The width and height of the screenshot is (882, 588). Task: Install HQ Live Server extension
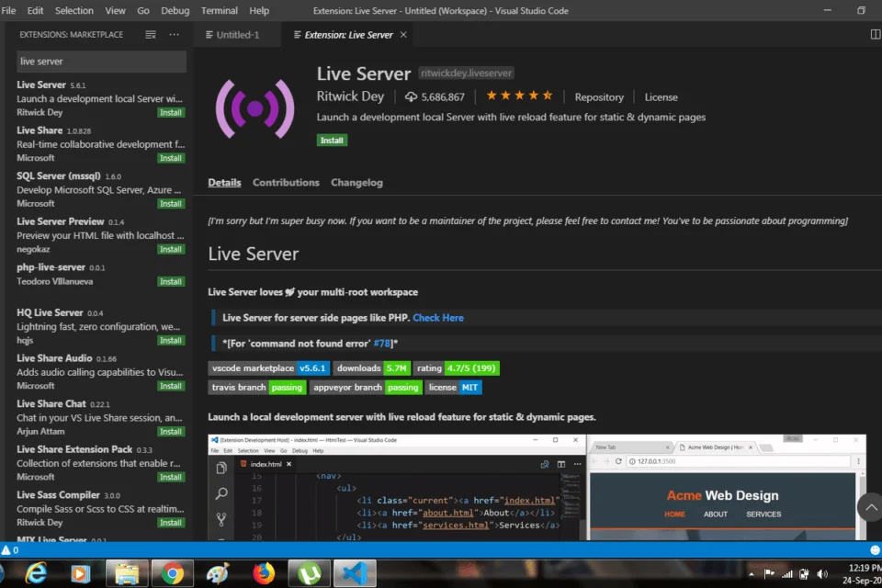click(x=171, y=341)
